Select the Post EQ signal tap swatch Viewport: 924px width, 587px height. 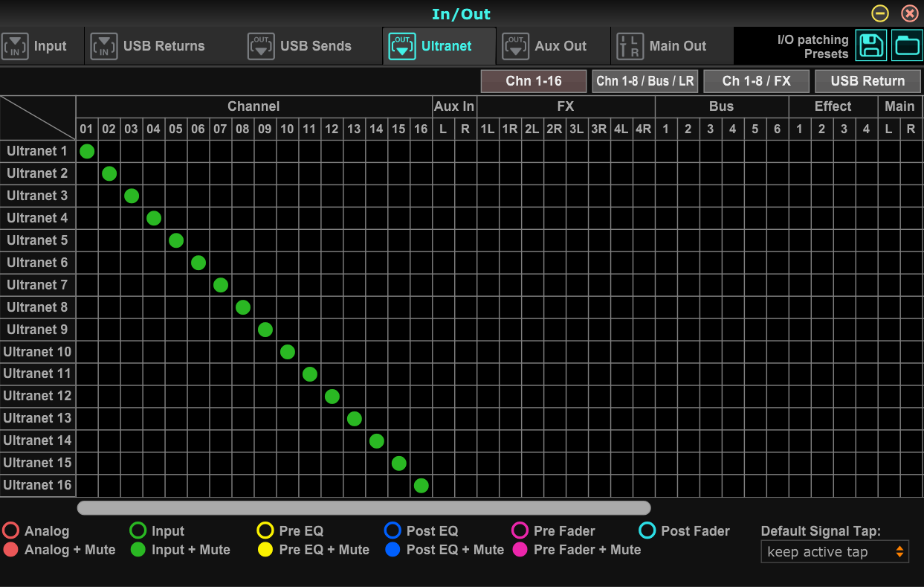(392, 530)
